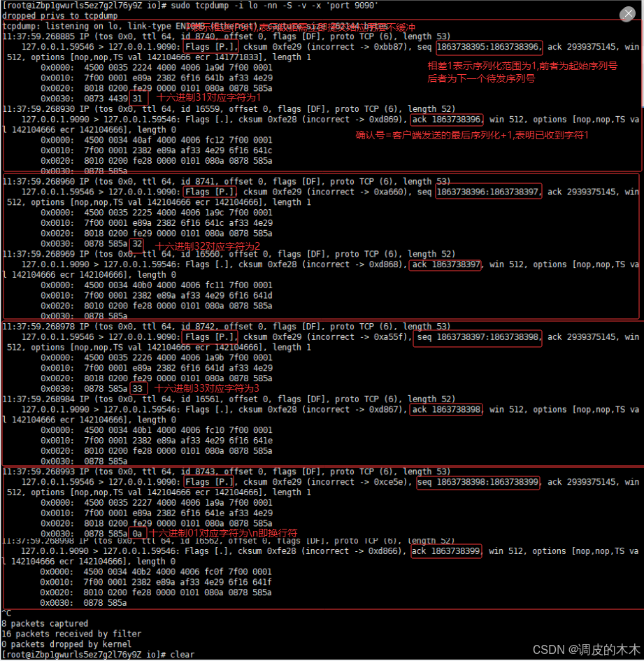Click cksum '0xd867' value
Screen dimensions: 644x661
(x=383, y=409)
